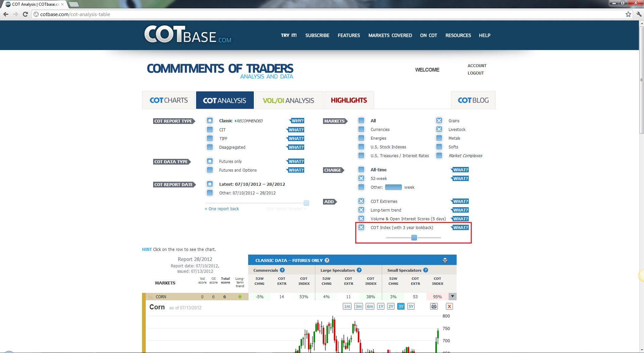644x353 pixels.
Task: Close the Corn chart with red X
Action: pyautogui.click(x=449, y=306)
